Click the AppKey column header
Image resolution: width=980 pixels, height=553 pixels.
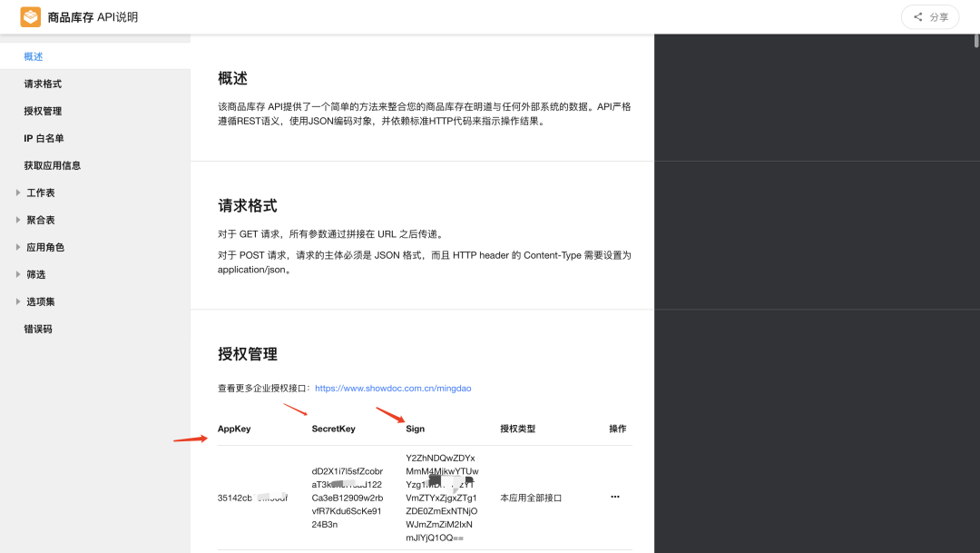234,429
